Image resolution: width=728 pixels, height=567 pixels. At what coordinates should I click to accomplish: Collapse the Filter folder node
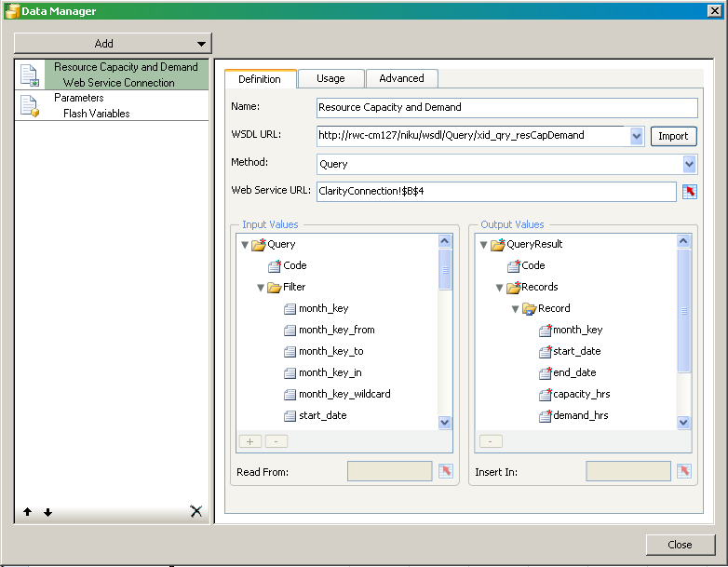tap(261, 288)
